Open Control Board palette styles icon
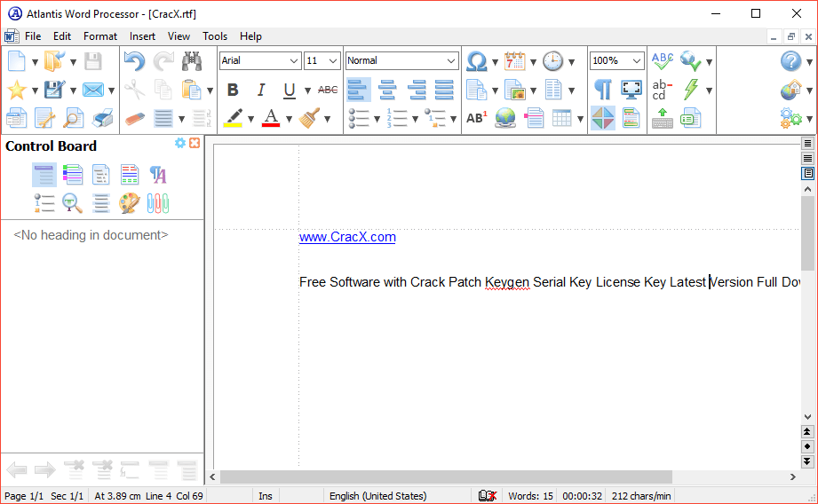 pos(129,203)
